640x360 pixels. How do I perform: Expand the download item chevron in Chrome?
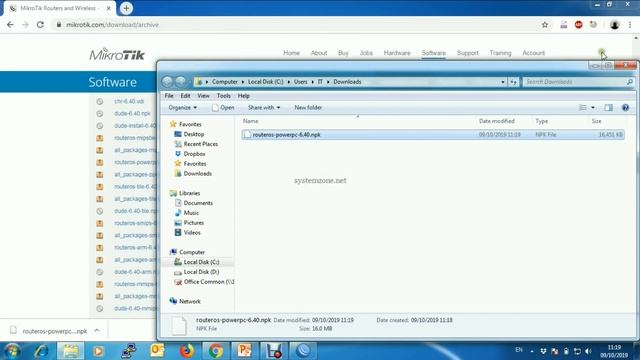(97, 331)
